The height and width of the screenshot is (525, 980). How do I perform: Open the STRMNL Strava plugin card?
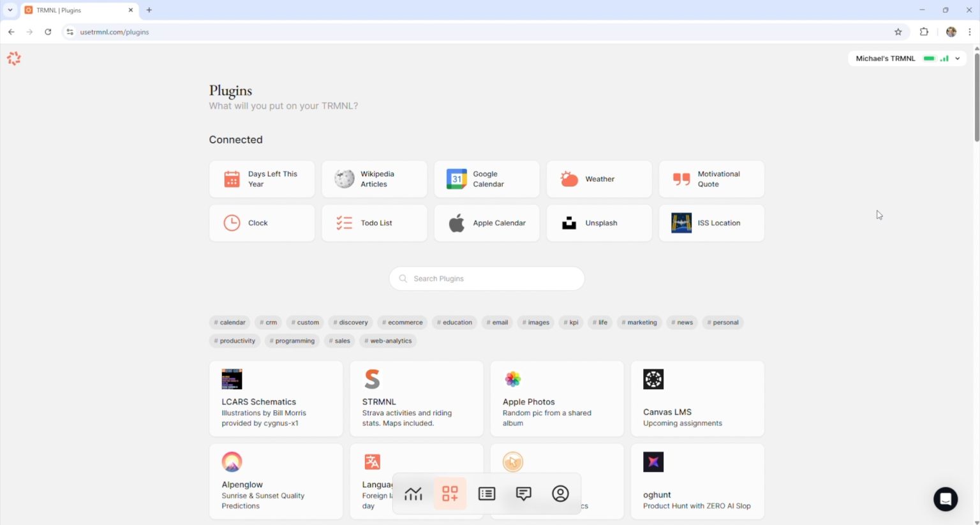pyautogui.click(x=416, y=399)
